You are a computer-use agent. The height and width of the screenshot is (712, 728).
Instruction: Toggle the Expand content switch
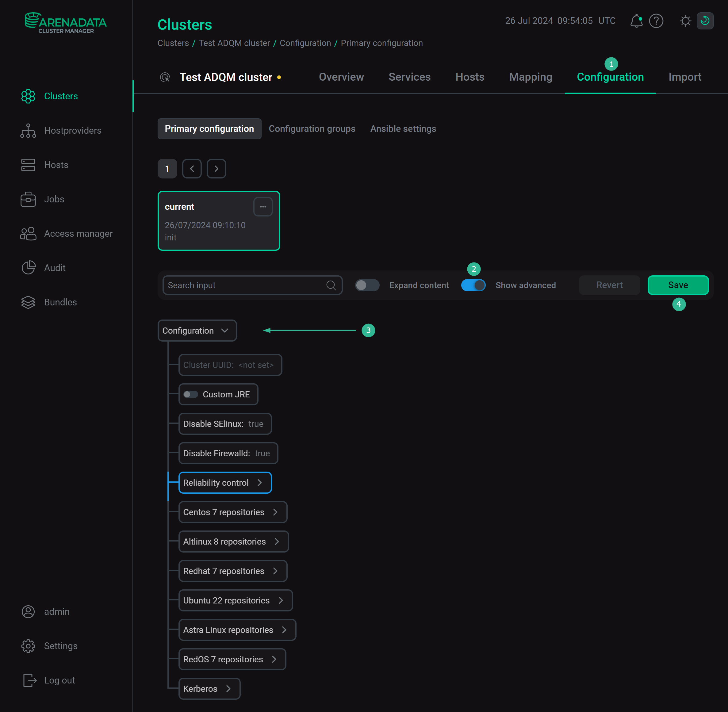click(x=367, y=285)
